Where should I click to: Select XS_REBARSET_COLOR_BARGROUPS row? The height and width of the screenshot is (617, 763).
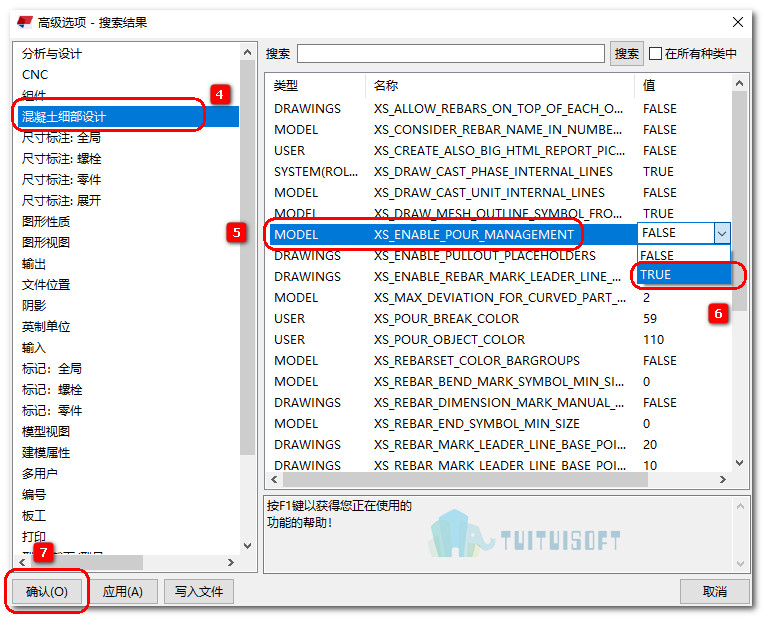tap(499, 361)
